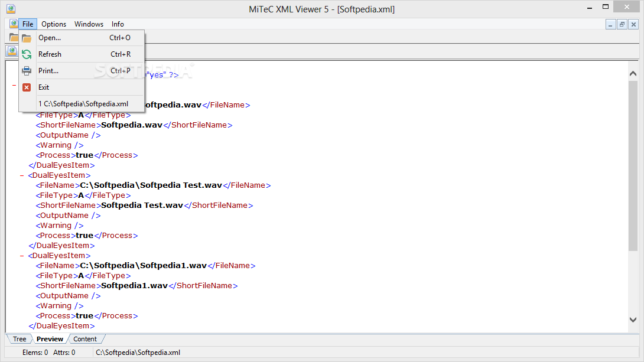
Task: Click the printer icon beside Print
Action: coord(27,71)
